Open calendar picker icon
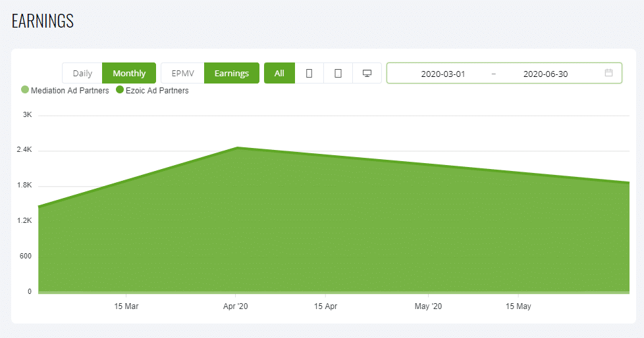This screenshot has height=338, width=644. click(x=608, y=72)
